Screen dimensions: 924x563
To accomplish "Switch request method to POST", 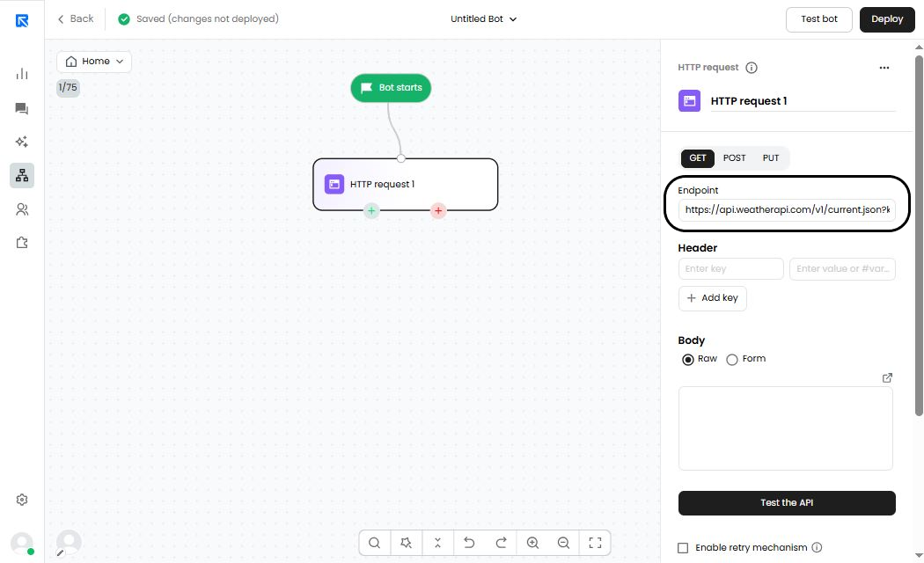I will (x=734, y=158).
